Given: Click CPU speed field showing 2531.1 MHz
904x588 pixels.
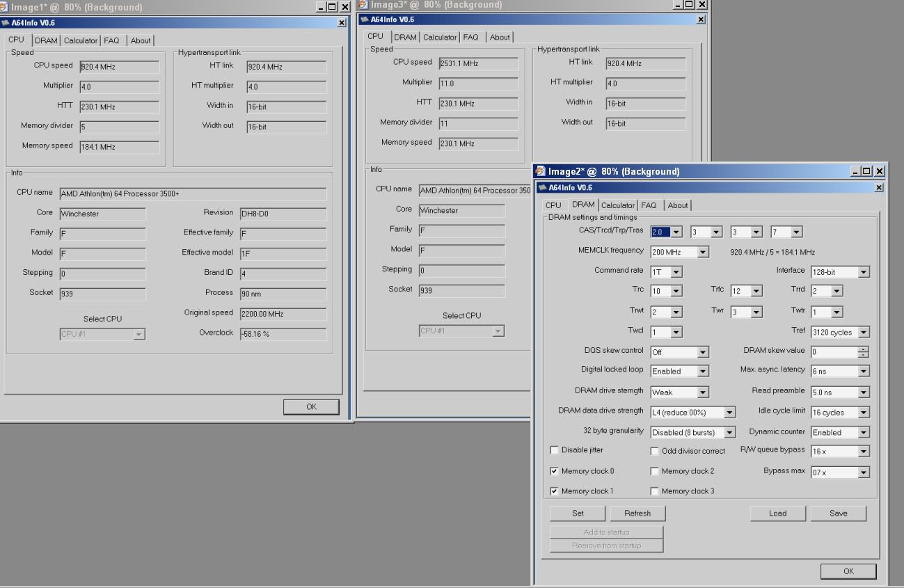Looking at the screenshot, I should coord(479,63).
